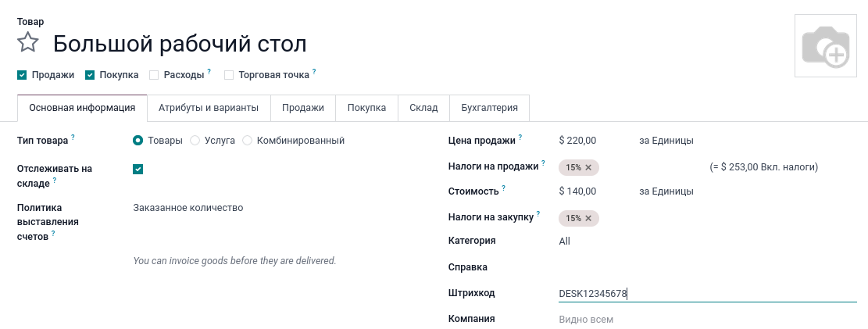Toggle Отслеживать на складе checkbox
868x329 pixels.
[138, 169]
